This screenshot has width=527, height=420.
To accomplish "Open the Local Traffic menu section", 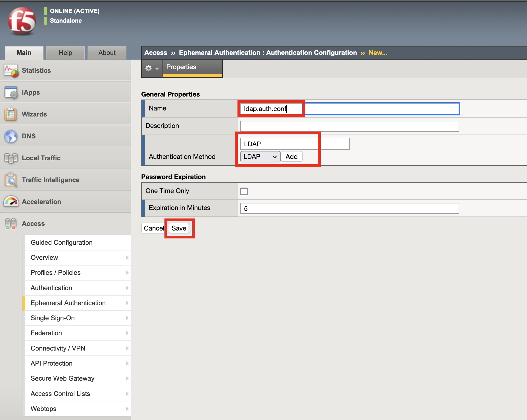I will (66, 158).
